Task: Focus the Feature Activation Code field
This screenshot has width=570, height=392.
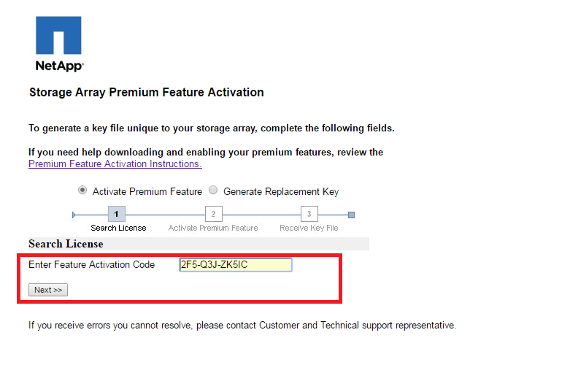Action: click(236, 265)
